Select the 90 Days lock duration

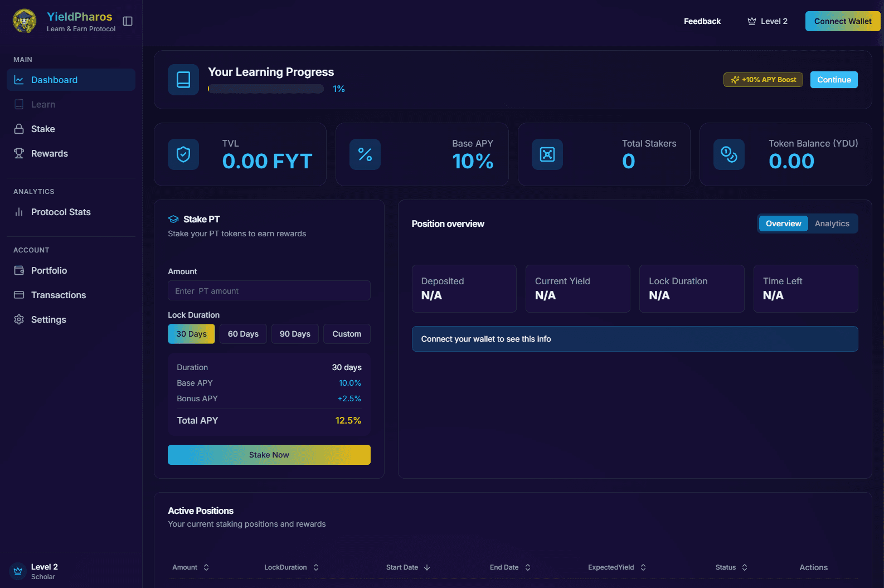coord(295,334)
